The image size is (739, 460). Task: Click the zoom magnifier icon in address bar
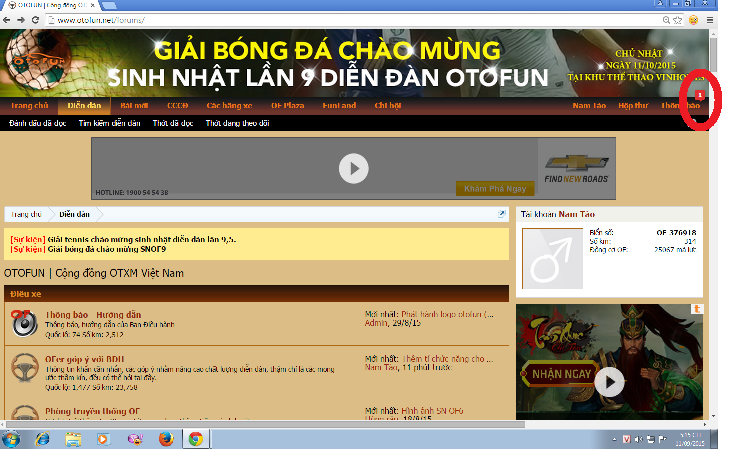click(666, 20)
